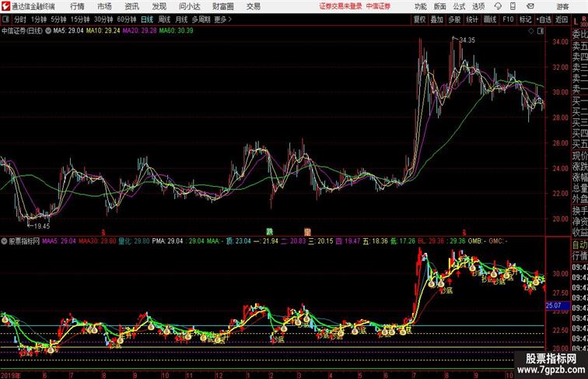Switch to 5分钟 chart period
Image resolution: width=588 pixels, height=379 pixels.
(x=58, y=19)
